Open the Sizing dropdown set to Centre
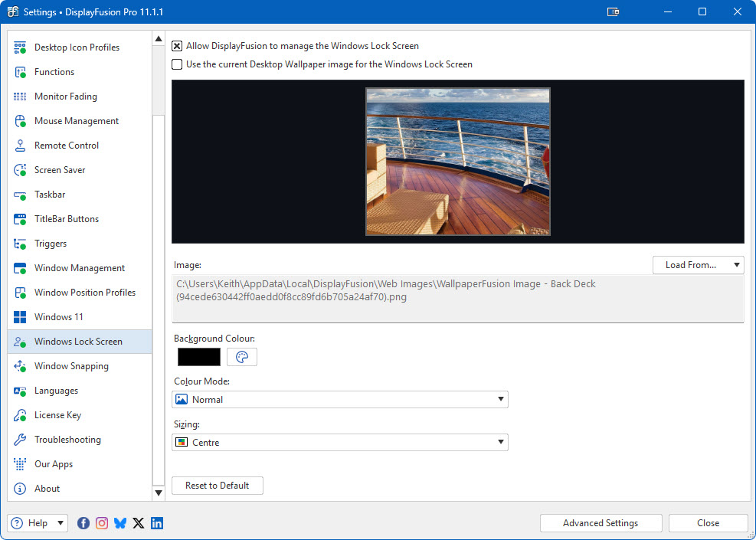This screenshot has height=540, width=756. pyautogui.click(x=339, y=443)
